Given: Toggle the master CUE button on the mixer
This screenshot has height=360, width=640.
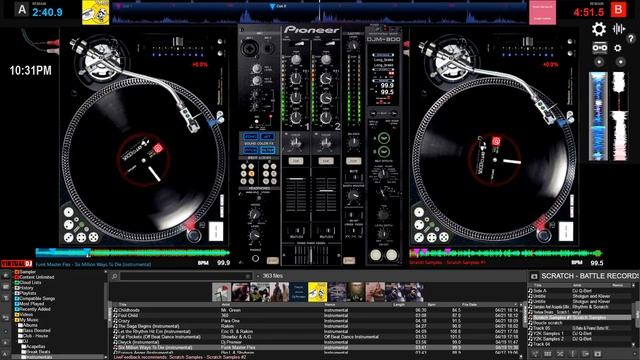Looking at the screenshot, I should pyautogui.click(x=353, y=161).
